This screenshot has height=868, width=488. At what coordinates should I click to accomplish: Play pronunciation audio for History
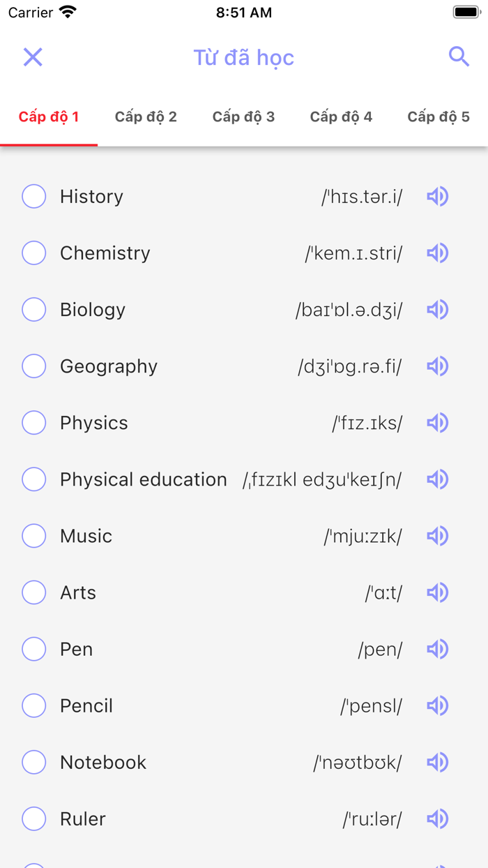[x=437, y=197]
